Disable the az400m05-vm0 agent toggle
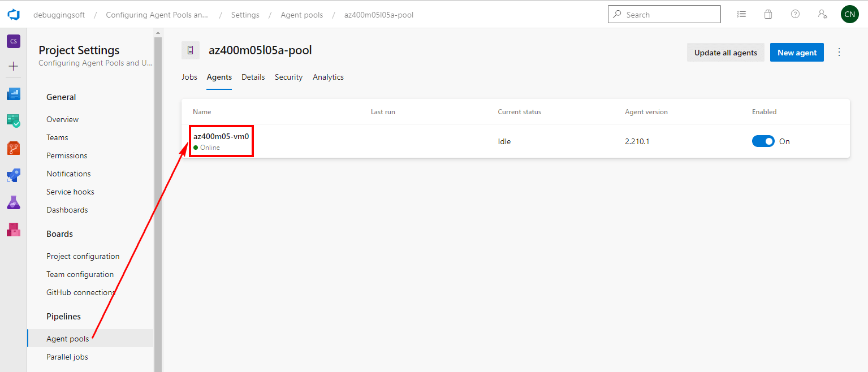 [763, 141]
